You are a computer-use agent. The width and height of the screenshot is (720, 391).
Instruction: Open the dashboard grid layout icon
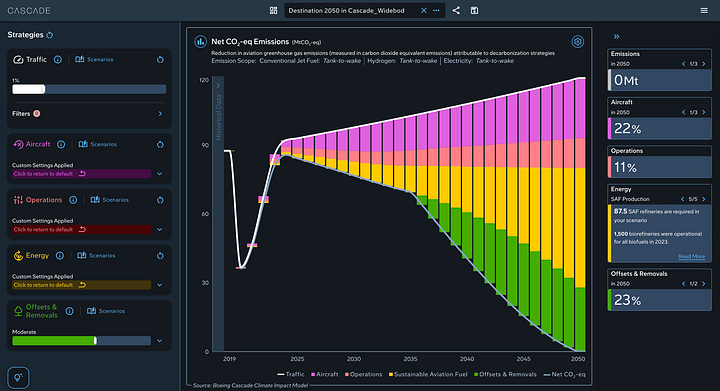click(x=273, y=11)
